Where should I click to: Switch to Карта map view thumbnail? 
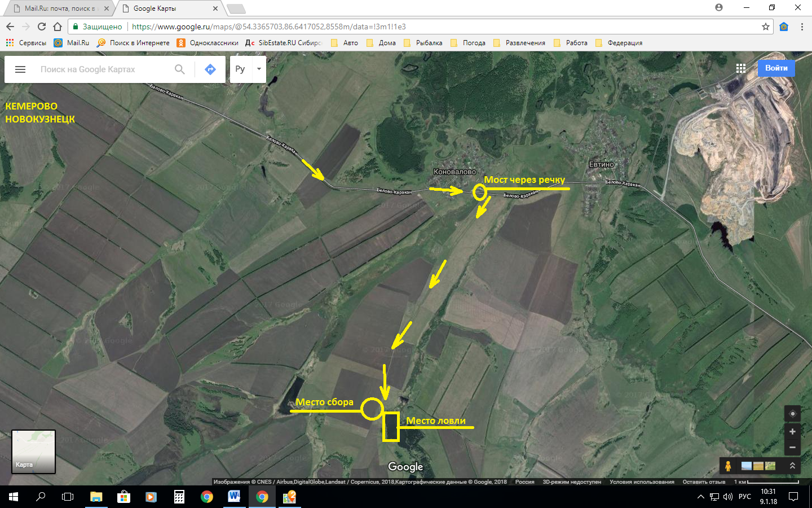tap(34, 452)
